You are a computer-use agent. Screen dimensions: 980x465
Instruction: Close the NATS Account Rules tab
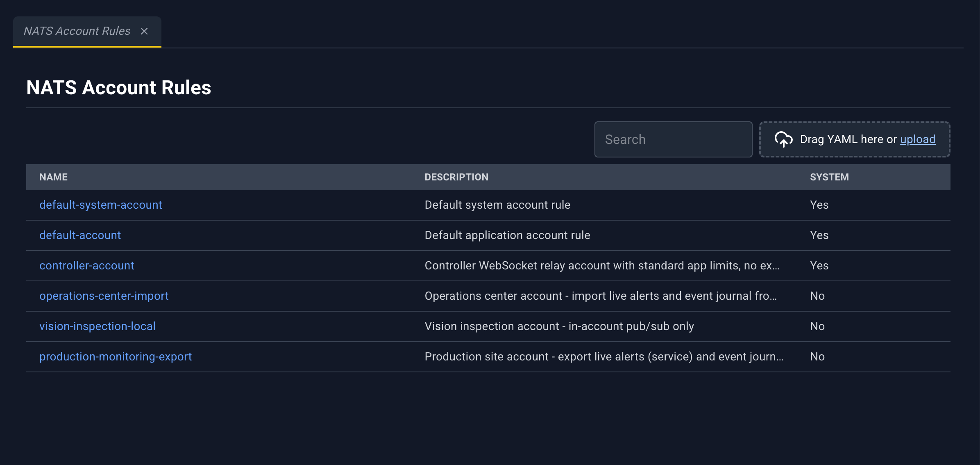point(144,31)
